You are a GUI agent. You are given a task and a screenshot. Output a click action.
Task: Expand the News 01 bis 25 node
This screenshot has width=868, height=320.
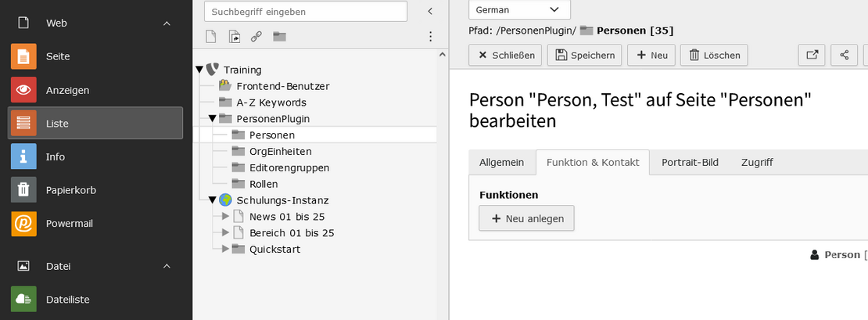225,217
